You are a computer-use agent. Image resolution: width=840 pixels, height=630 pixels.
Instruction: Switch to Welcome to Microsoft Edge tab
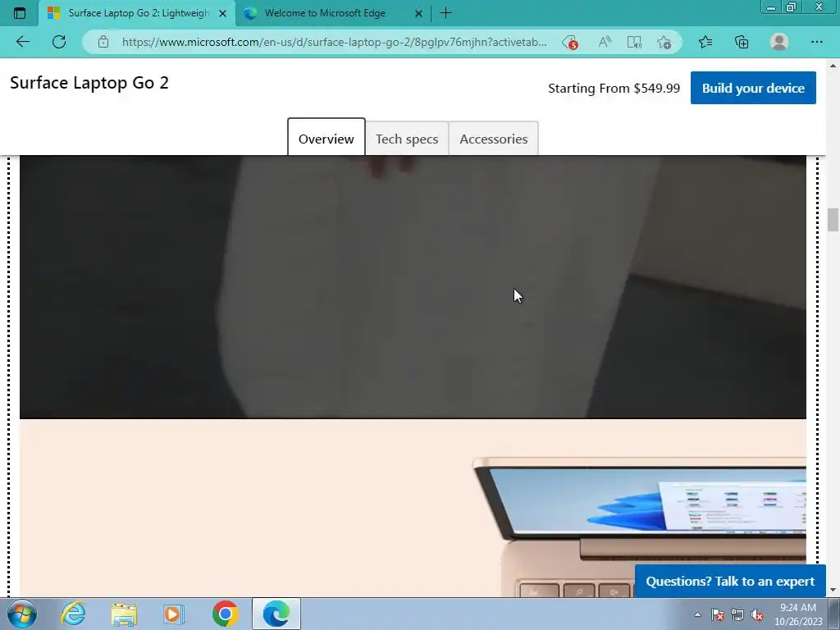[x=324, y=13]
